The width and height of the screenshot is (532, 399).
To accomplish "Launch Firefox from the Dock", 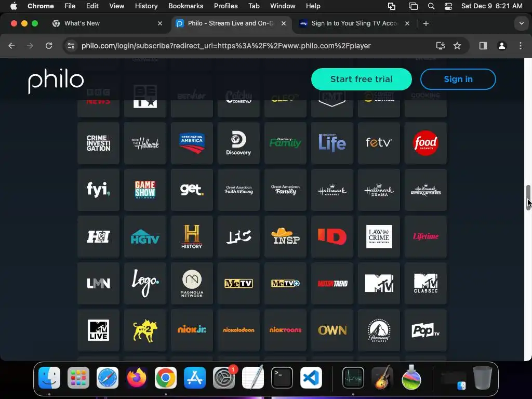I will 137,378.
